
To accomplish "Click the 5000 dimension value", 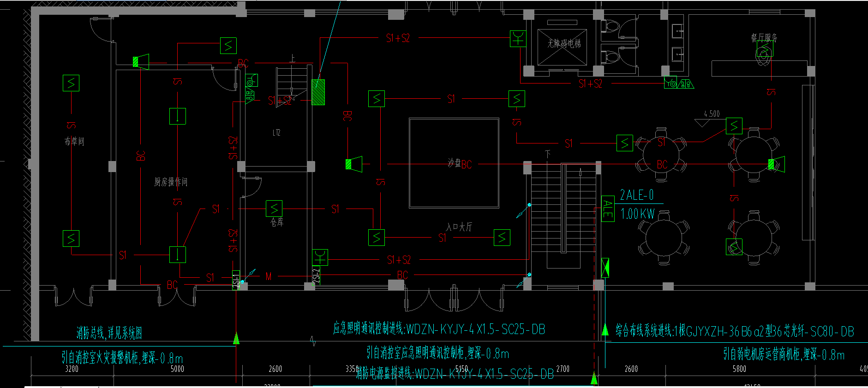I will (177, 369).
